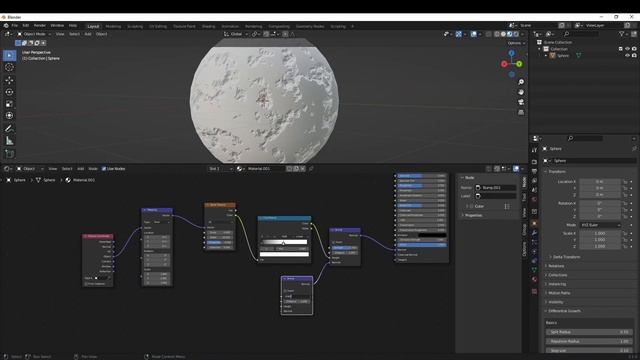Click the ColorRamp gradient bar in node
Viewport: 640px width, 360px height.
pyautogui.click(x=284, y=243)
